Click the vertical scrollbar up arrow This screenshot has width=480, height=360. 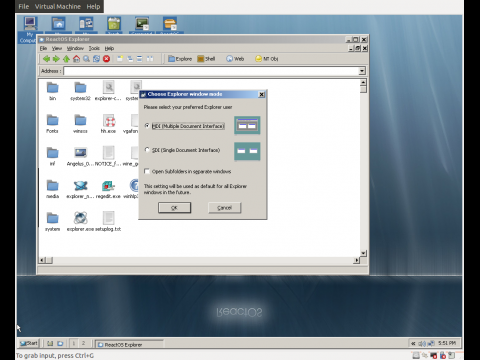(x=363, y=82)
